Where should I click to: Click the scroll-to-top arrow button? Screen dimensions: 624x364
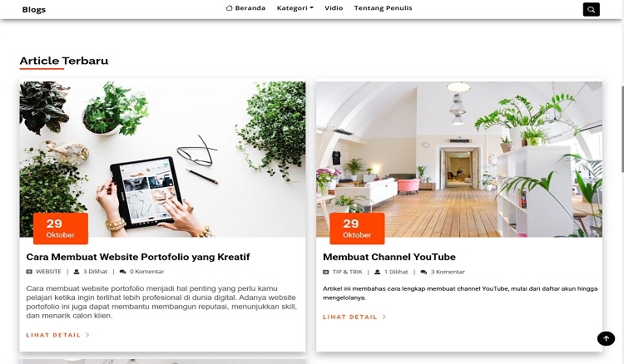pos(606,338)
